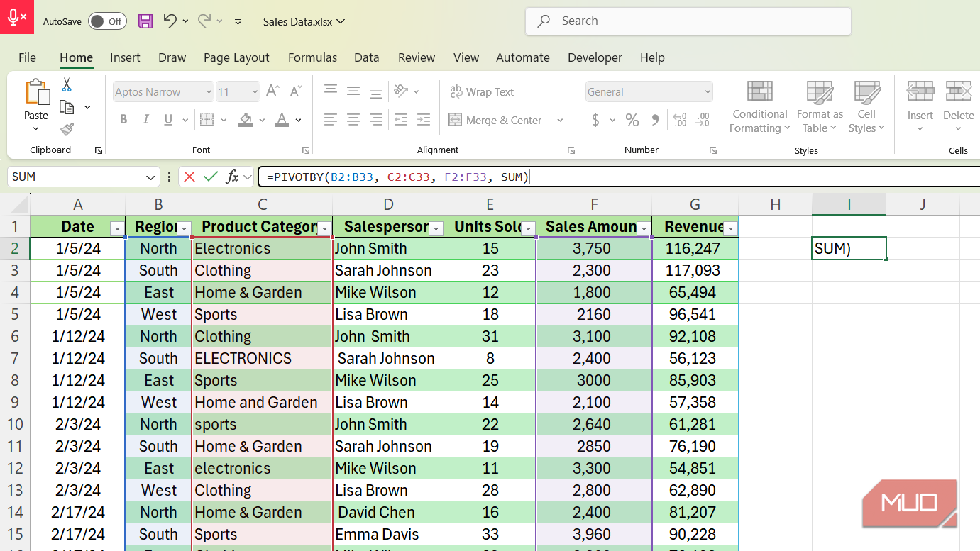Open the Salesperson column filter dropdown

tap(436, 228)
